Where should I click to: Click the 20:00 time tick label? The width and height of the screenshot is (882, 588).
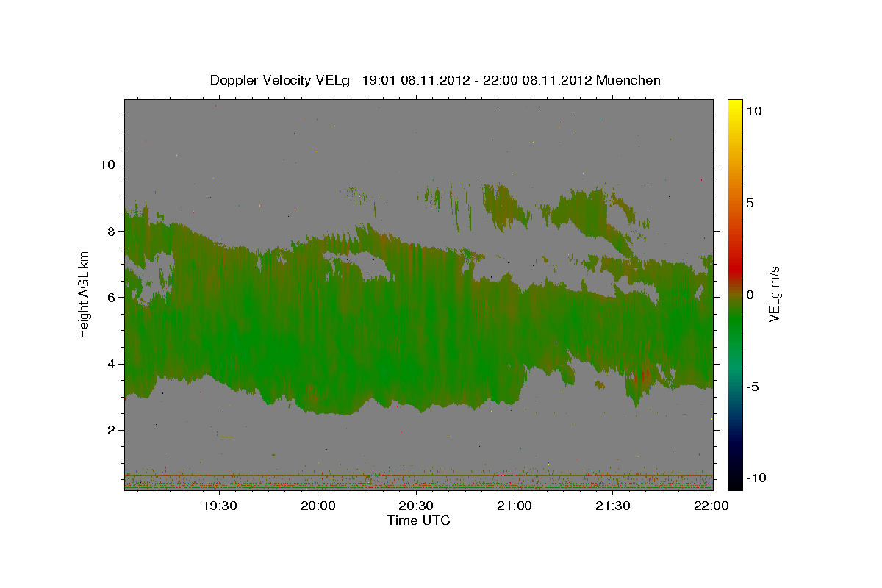[318, 506]
